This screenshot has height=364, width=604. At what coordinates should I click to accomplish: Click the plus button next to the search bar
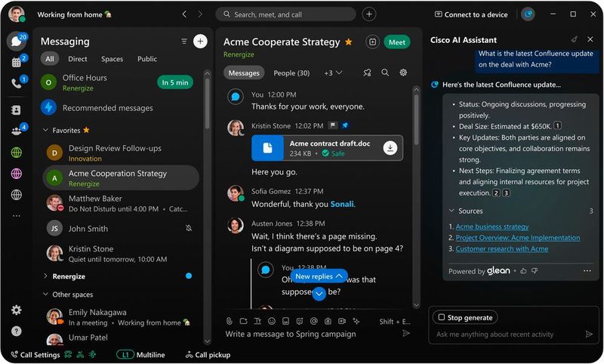pyautogui.click(x=369, y=14)
